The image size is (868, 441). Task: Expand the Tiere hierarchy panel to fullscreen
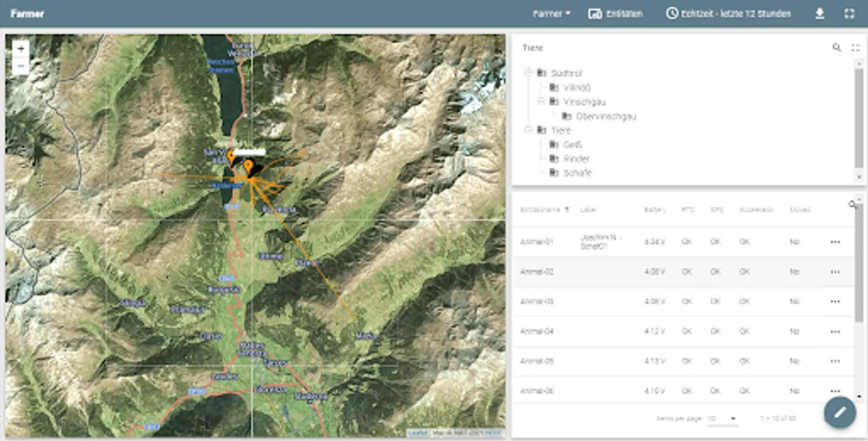click(855, 48)
